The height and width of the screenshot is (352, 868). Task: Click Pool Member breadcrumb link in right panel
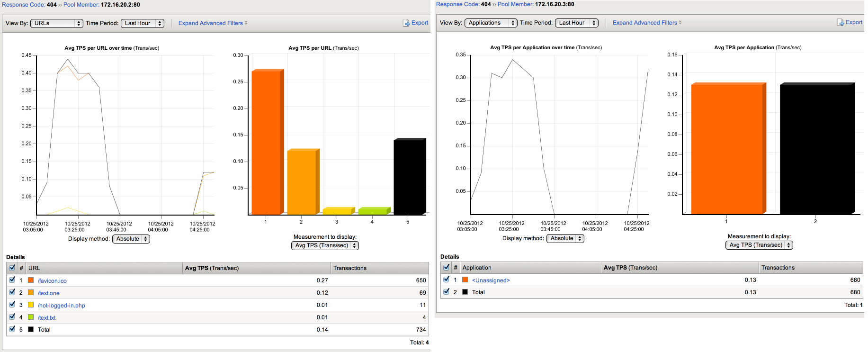click(x=515, y=4)
